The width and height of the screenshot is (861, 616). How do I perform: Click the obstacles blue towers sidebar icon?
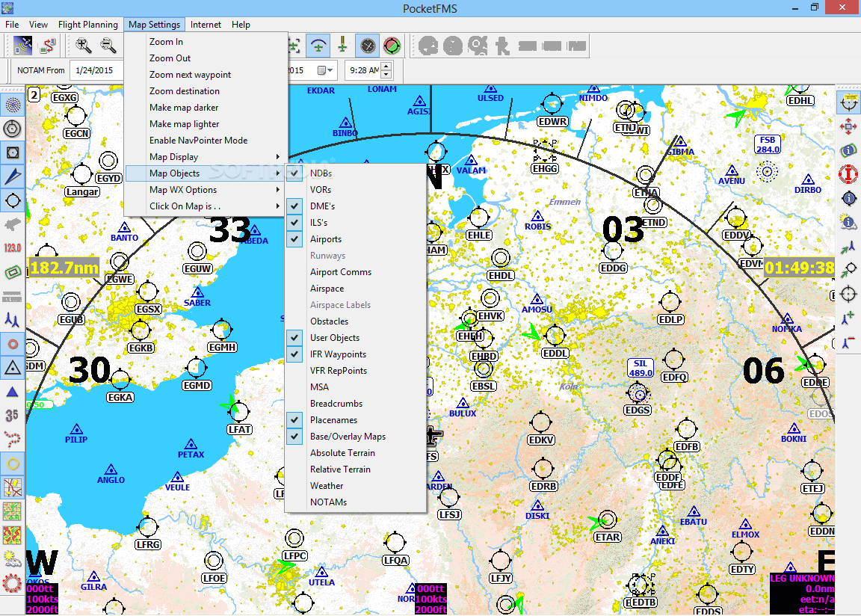coord(13,319)
